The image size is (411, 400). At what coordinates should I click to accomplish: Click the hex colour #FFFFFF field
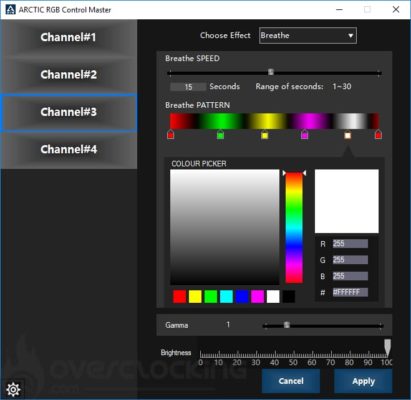coord(350,292)
